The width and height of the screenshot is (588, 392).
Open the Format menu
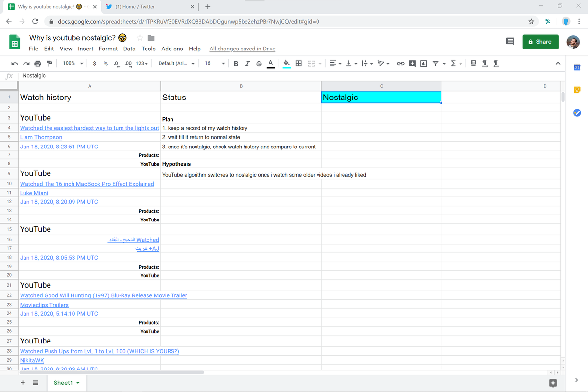(108, 49)
